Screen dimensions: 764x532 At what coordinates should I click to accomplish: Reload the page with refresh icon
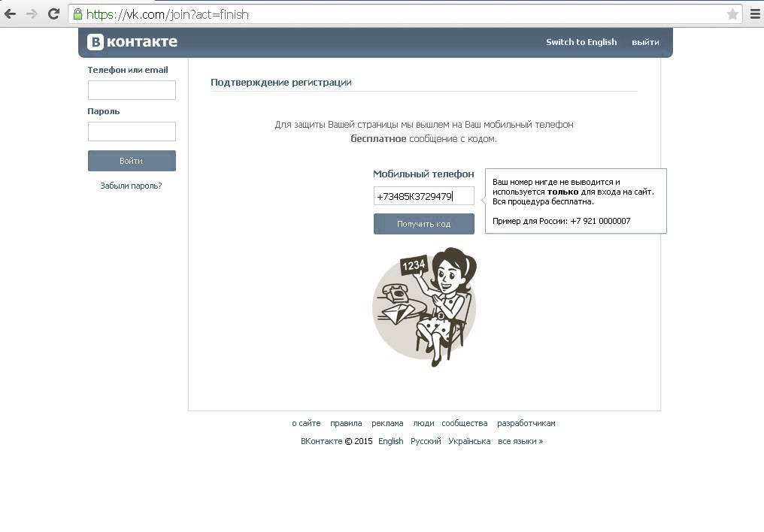point(53,14)
